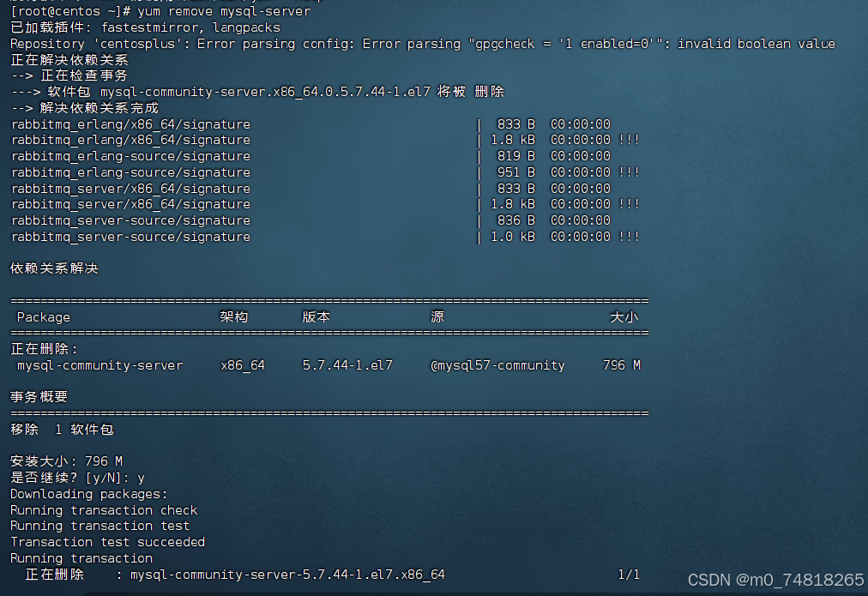This screenshot has height=596, width=868.
Task: Click the 796 M size value
Action: (620, 364)
